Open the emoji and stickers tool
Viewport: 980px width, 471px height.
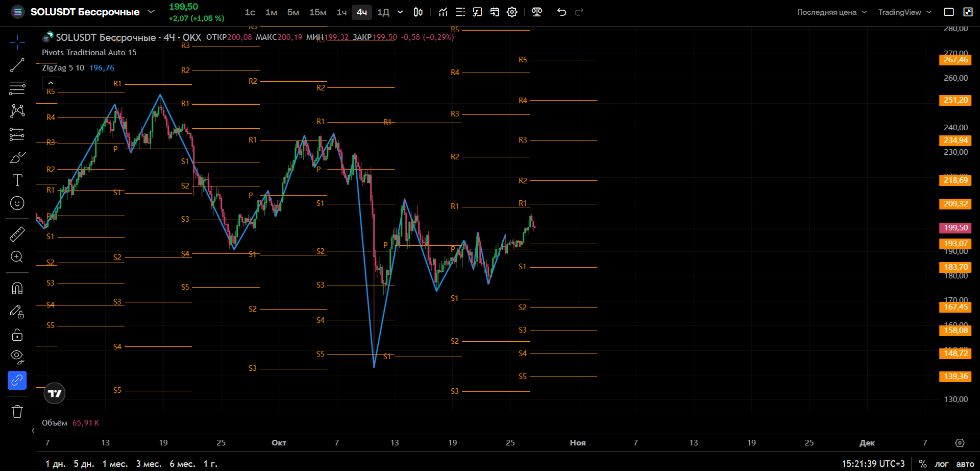point(17,203)
